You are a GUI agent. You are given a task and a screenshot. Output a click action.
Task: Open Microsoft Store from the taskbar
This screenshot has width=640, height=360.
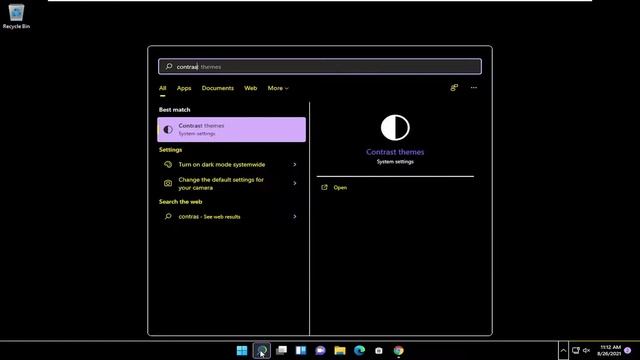tap(379, 351)
